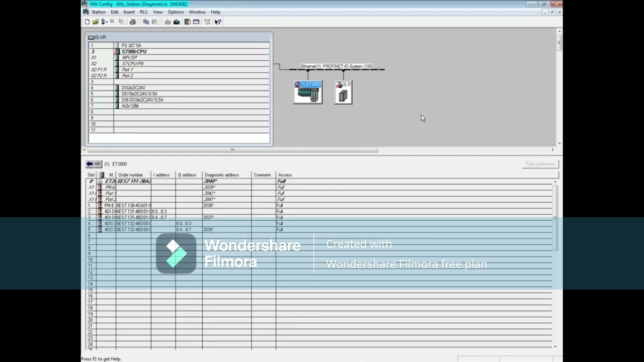This screenshot has width=644, height=362.
Task: Open the PLC menu
Action: click(x=144, y=12)
